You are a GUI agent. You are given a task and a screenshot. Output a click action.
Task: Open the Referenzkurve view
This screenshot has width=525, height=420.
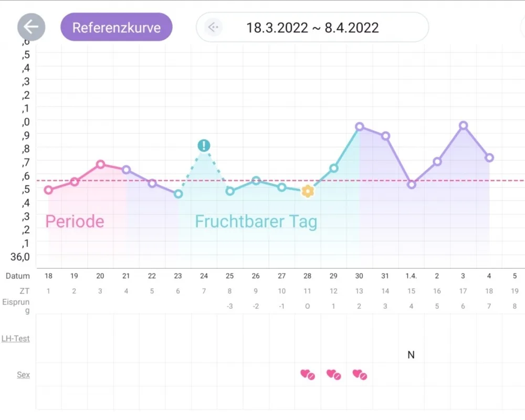pos(116,27)
